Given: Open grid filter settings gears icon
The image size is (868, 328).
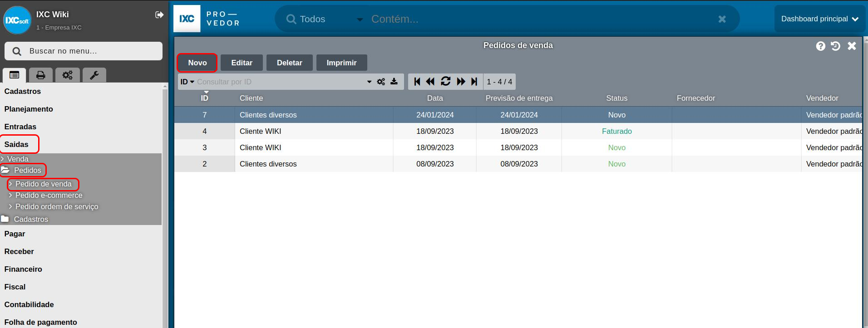Looking at the screenshot, I should coord(381,82).
